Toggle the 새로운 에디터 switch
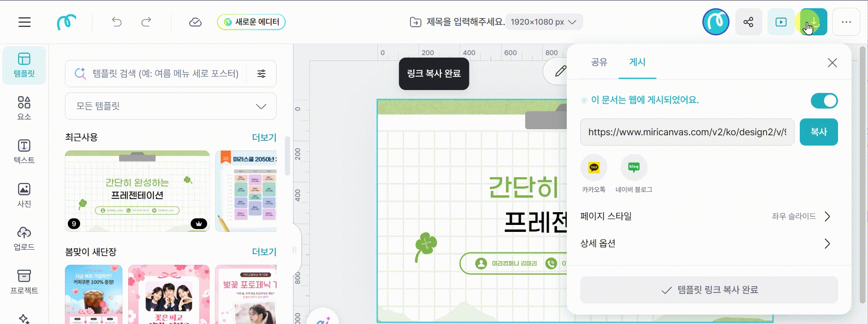Screen dimensions: 868x324 click(x=251, y=22)
